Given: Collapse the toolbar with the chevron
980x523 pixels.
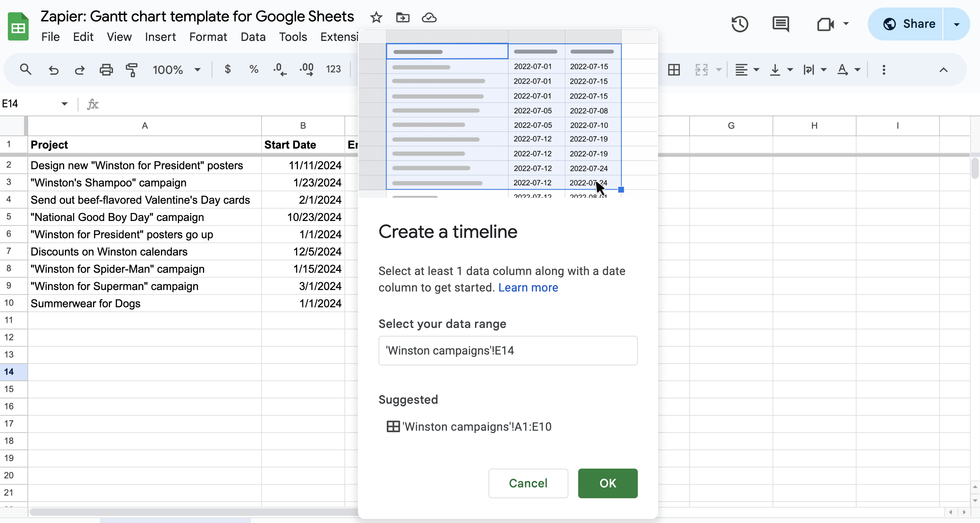Looking at the screenshot, I should pyautogui.click(x=943, y=70).
